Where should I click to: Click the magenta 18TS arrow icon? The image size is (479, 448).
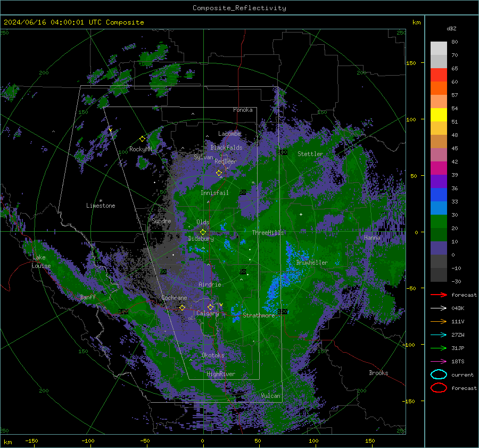439,362
